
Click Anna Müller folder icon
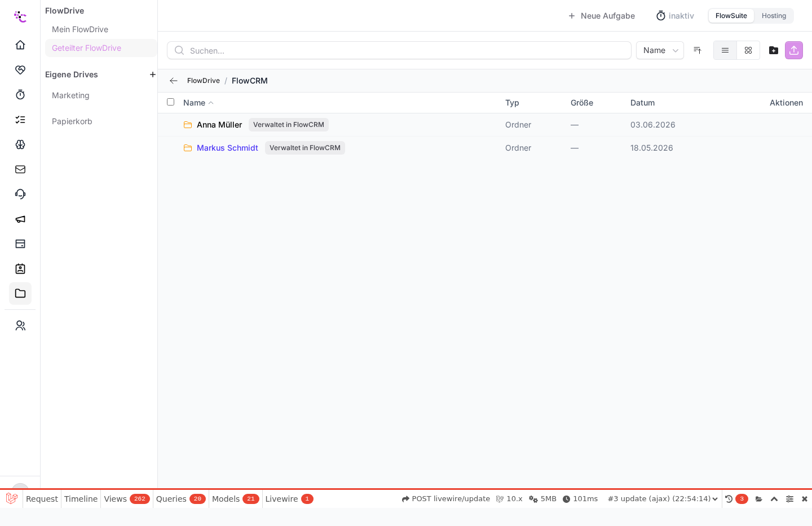point(188,125)
